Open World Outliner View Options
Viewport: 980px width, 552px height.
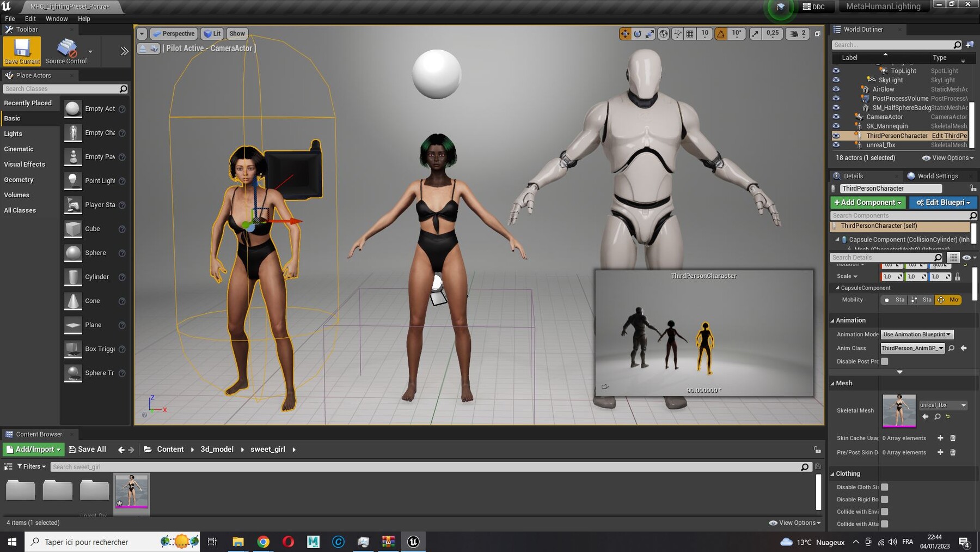tap(948, 158)
